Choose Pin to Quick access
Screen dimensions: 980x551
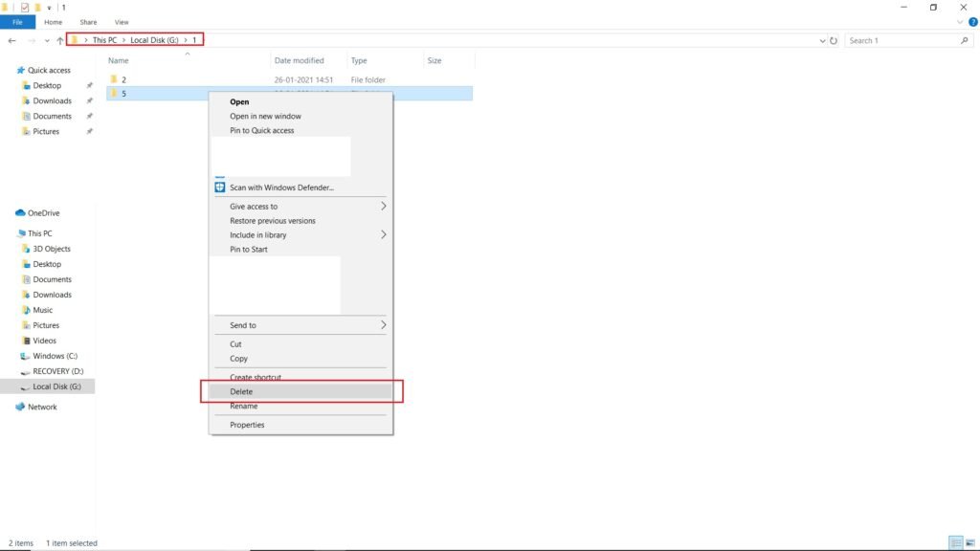262,130
